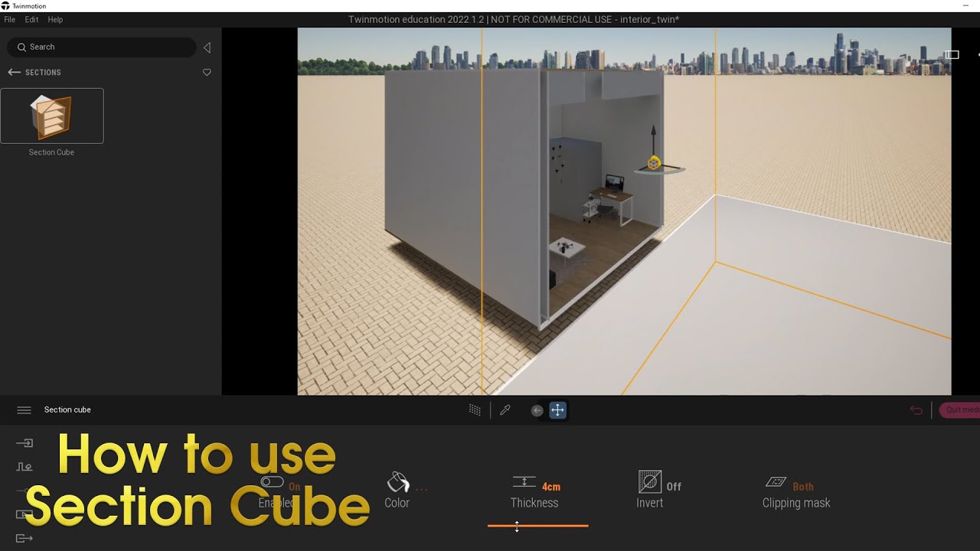This screenshot has width=980, height=551.
Task: Toggle the Enabled switch
Action: (272, 482)
